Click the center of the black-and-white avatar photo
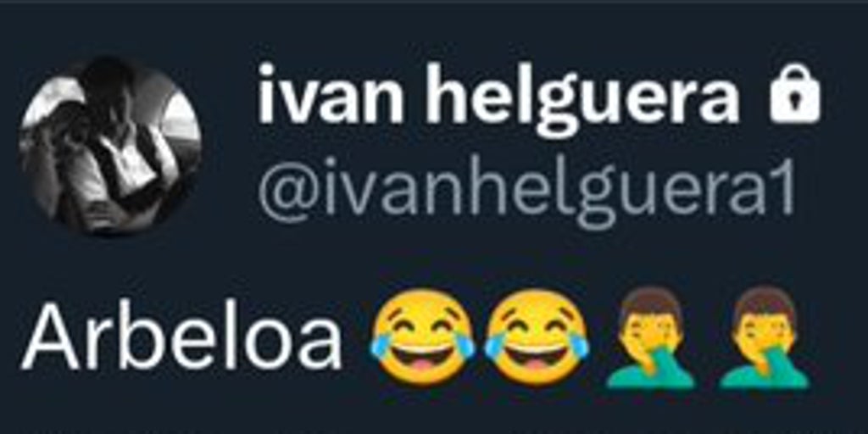 pyautogui.click(x=109, y=147)
